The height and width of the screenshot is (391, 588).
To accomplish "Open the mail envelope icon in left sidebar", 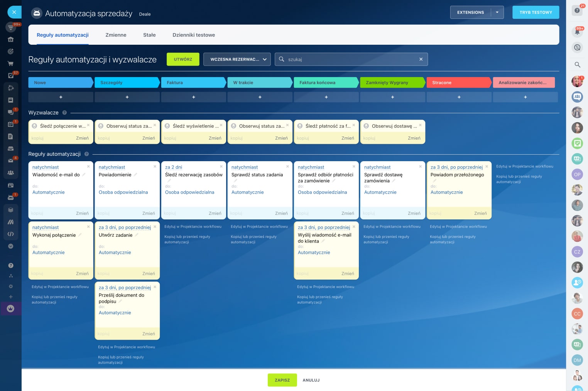I will 10,161.
